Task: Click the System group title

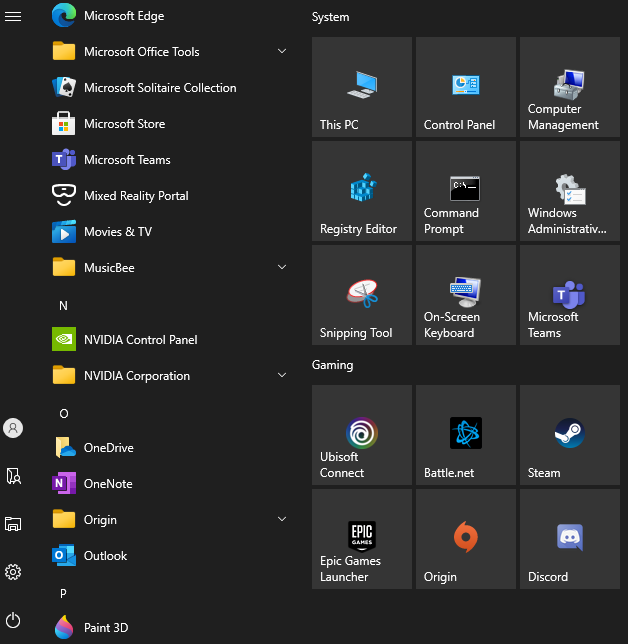Action: 330,17
